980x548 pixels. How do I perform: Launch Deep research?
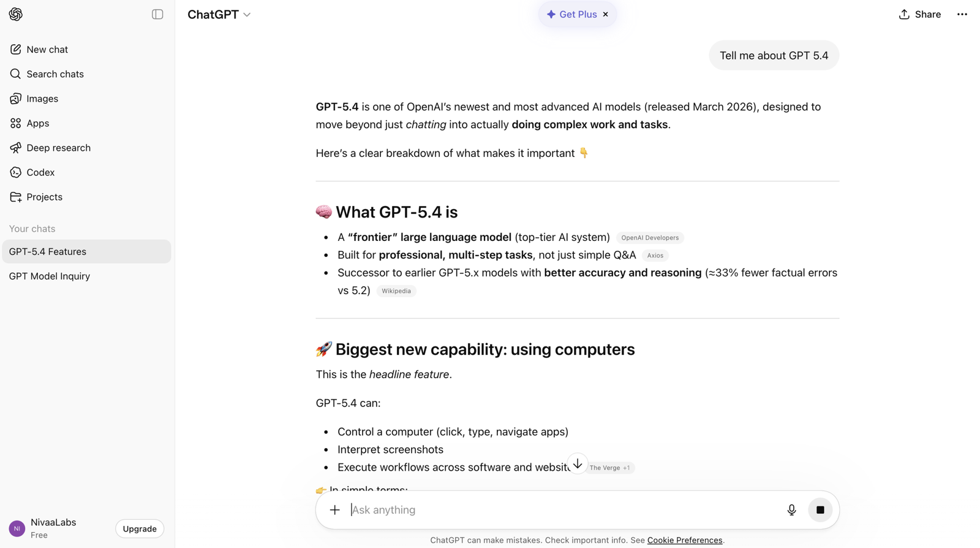point(58,148)
